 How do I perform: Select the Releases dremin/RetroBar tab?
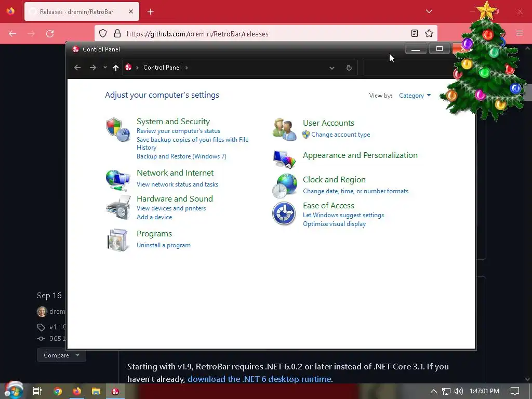coord(82,11)
